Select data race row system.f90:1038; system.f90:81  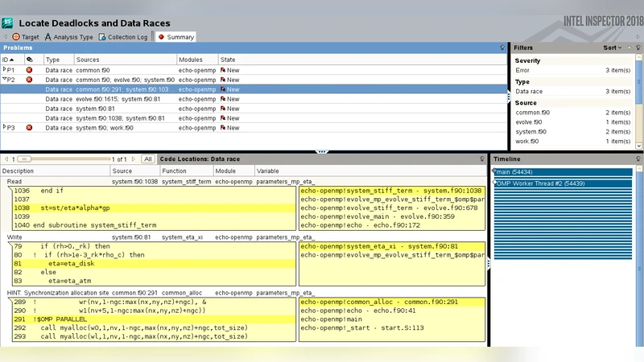[254, 118]
